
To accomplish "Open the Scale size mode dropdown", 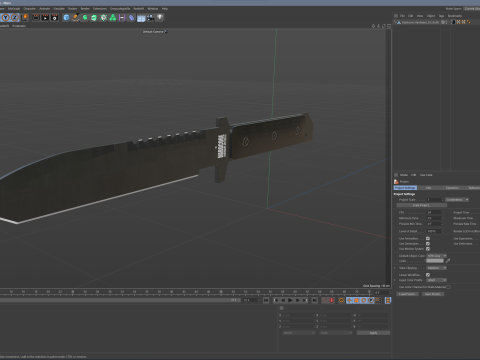I will point(336,333).
